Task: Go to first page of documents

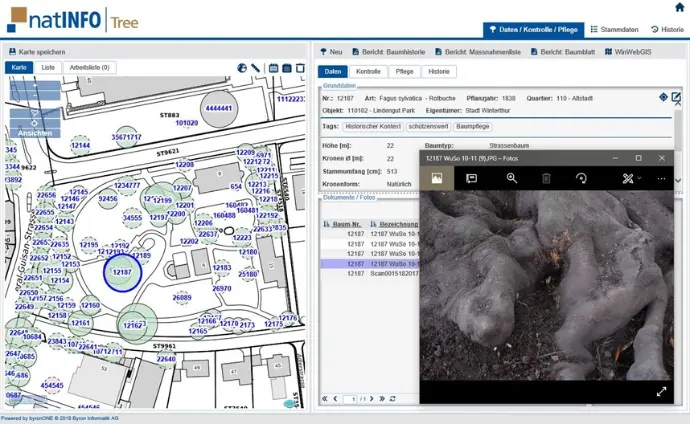Action: pyautogui.click(x=325, y=398)
